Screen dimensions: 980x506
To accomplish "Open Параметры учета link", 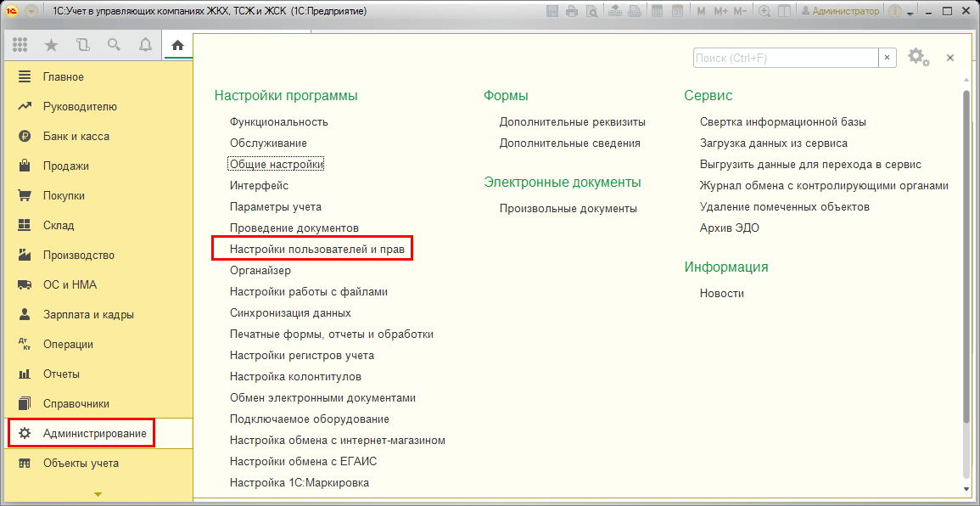I will tap(276, 207).
